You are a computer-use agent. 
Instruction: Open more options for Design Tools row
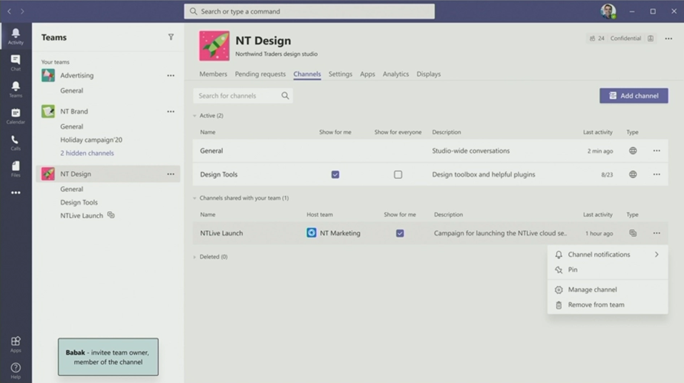click(657, 174)
